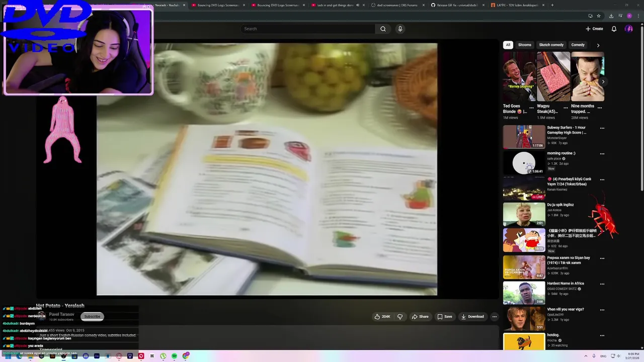This screenshot has height=362, width=644.
Task: Open Ted Goes Blonde short thumbnail
Action: point(519,76)
